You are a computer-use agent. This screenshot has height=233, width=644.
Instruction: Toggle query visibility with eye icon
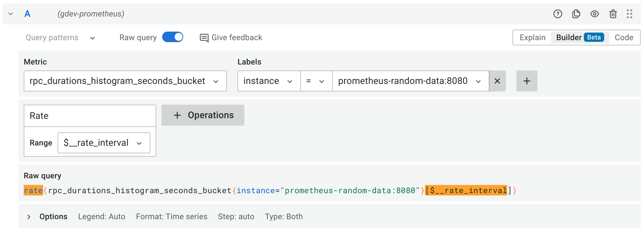click(594, 14)
